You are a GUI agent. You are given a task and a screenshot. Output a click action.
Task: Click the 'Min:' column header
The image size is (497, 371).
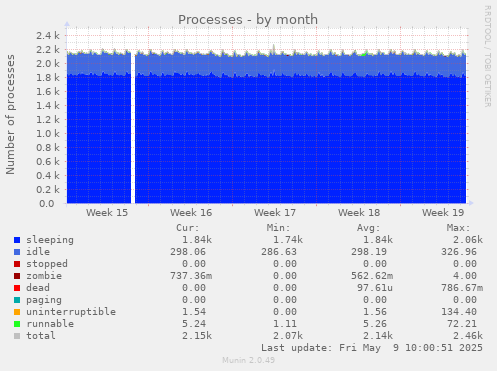click(278, 228)
